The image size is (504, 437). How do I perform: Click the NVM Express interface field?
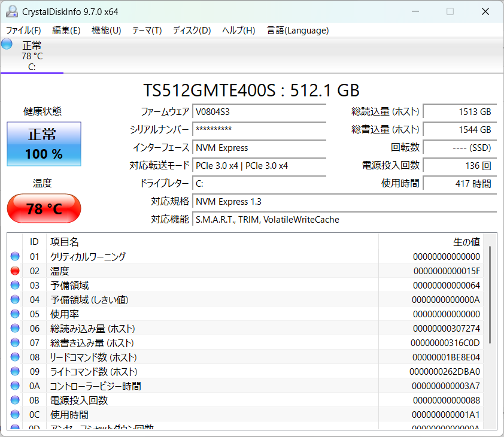259,148
